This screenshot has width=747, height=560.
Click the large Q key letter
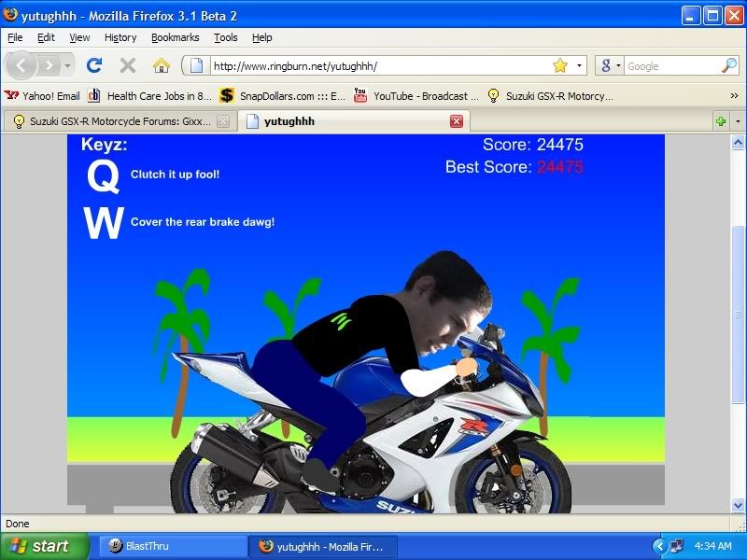(103, 176)
